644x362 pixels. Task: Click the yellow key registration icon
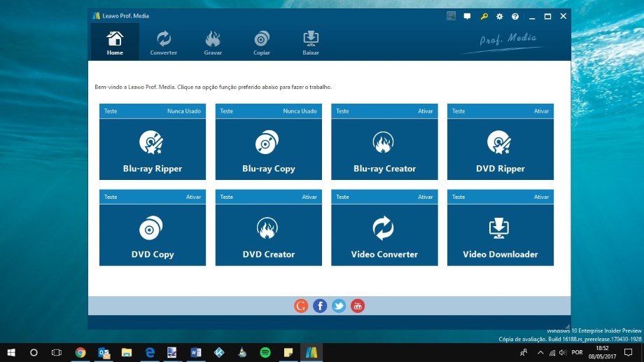484,16
